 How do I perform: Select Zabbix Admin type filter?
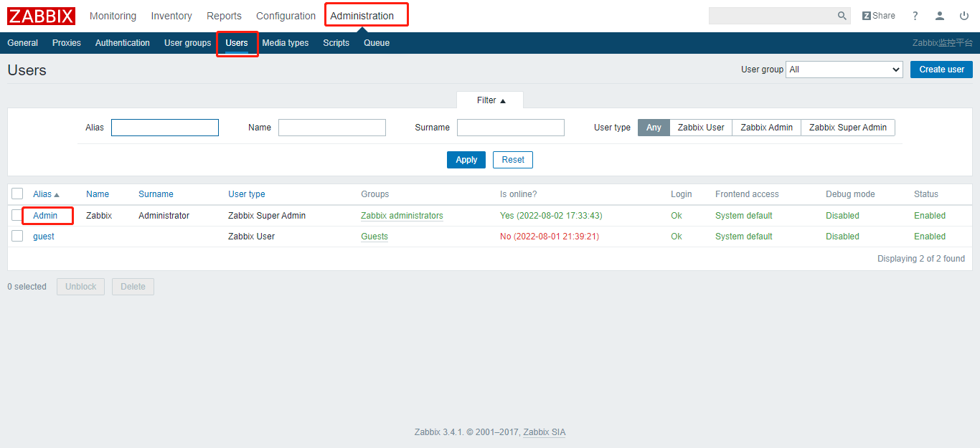767,128
